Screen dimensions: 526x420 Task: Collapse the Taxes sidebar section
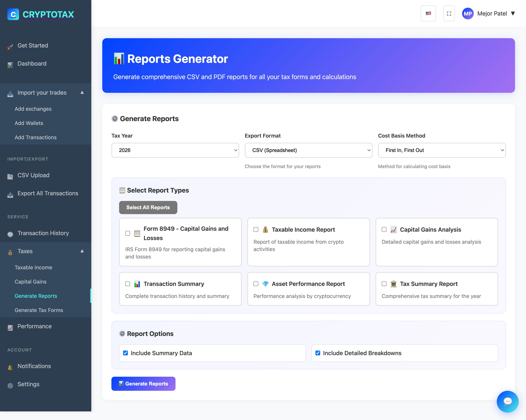click(82, 251)
